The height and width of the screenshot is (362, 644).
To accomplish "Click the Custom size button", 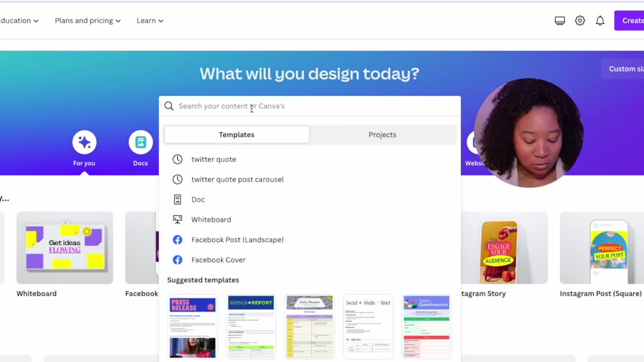I will click(x=623, y=69).
